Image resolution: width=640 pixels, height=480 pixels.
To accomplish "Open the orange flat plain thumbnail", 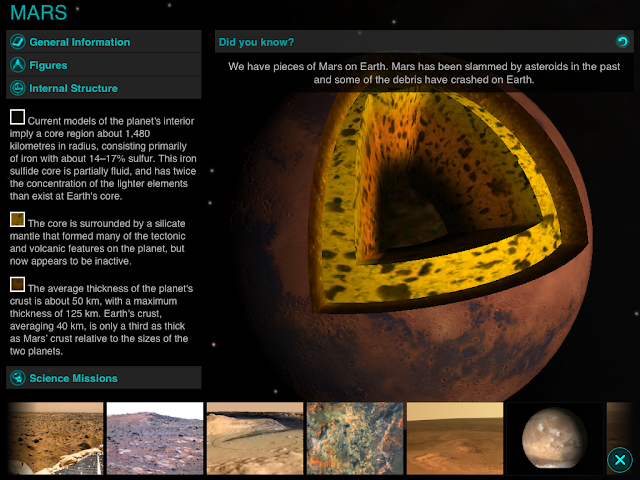I will [x=455, y=438].
